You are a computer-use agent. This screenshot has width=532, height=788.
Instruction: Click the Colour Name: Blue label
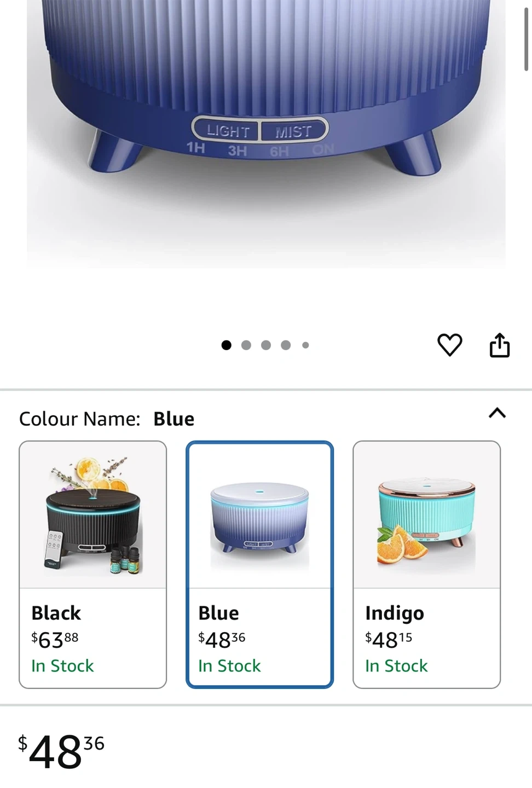pyautogui.click(x=107, y=419)
